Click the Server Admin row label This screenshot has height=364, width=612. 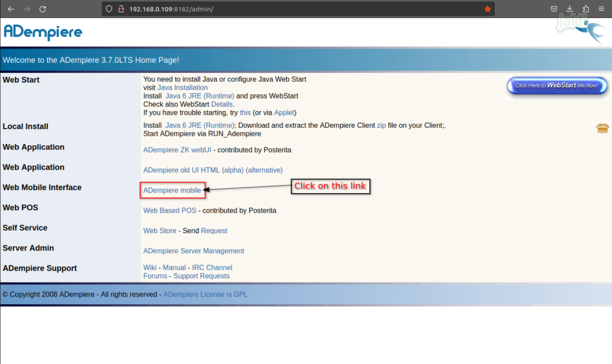pos(28,248)
